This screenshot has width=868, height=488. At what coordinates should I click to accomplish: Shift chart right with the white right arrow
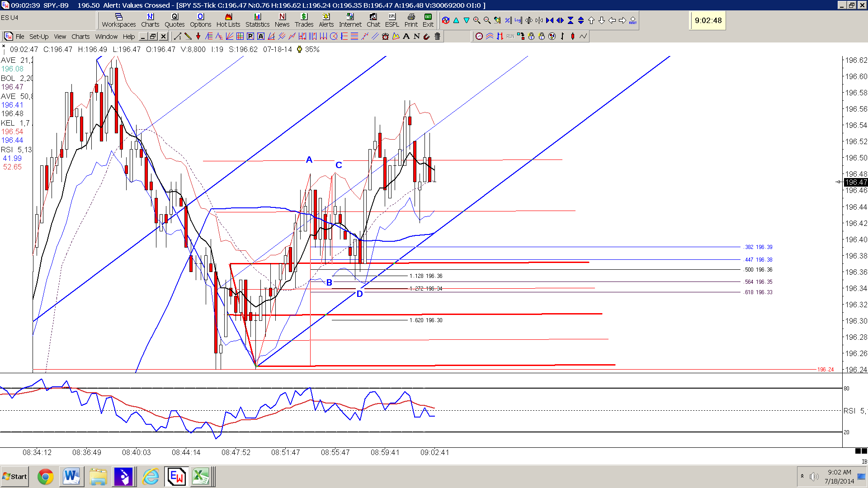tap(623, 20)
